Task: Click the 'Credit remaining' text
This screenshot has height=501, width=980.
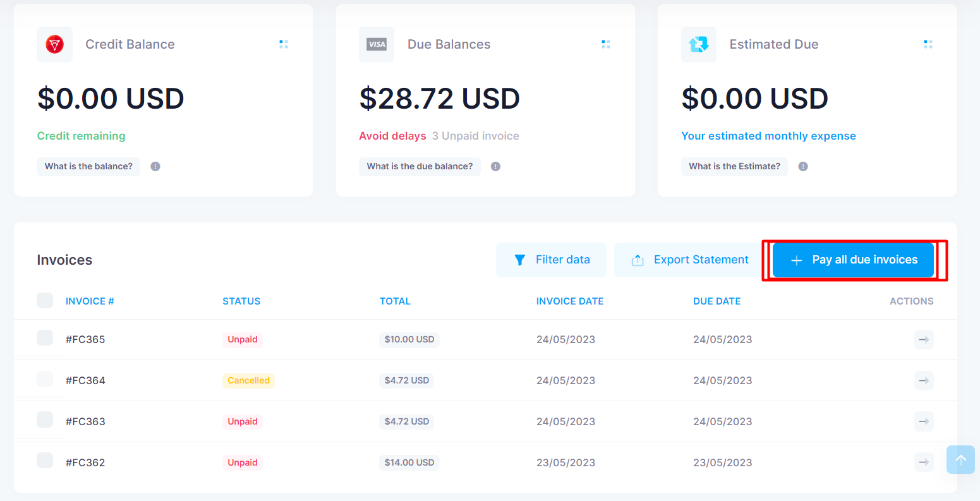Action: pyautogui.click(x=81, y=136)
